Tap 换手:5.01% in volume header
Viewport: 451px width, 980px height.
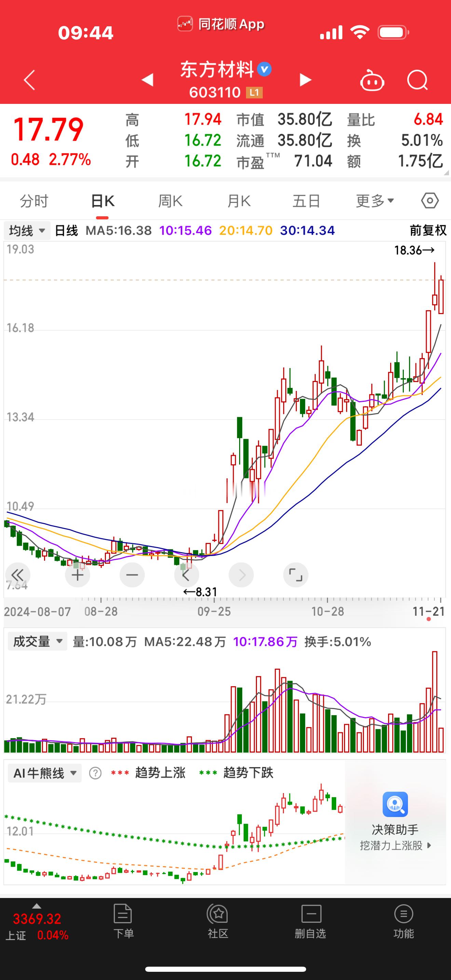tap(338, 642)
